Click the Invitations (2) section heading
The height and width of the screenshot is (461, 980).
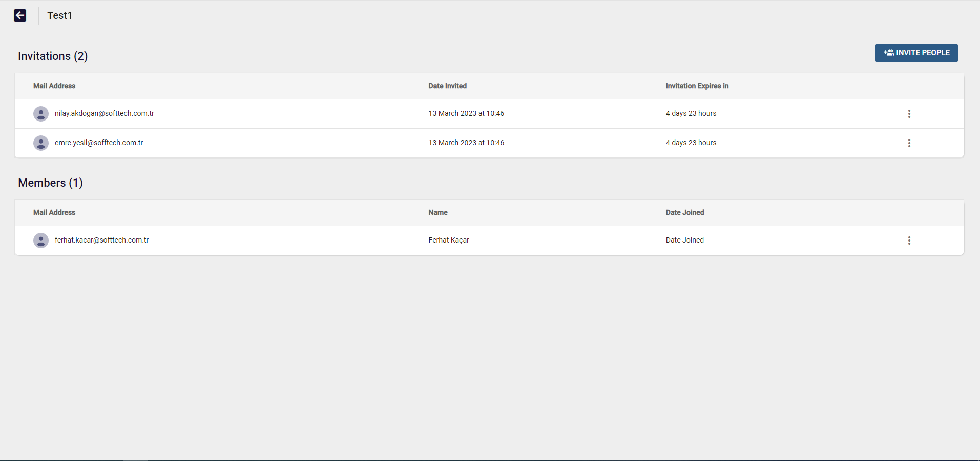point(53,56)
